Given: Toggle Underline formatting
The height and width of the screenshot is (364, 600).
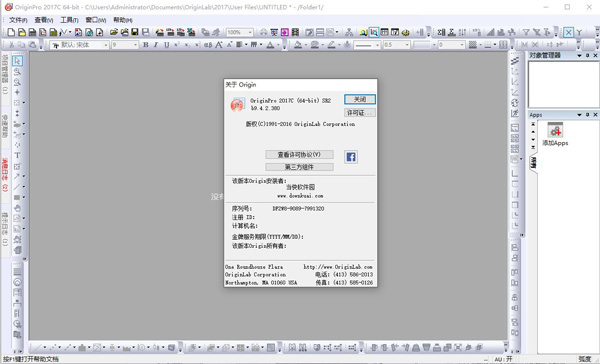Looking at the screenshot, I should point(166,45).
